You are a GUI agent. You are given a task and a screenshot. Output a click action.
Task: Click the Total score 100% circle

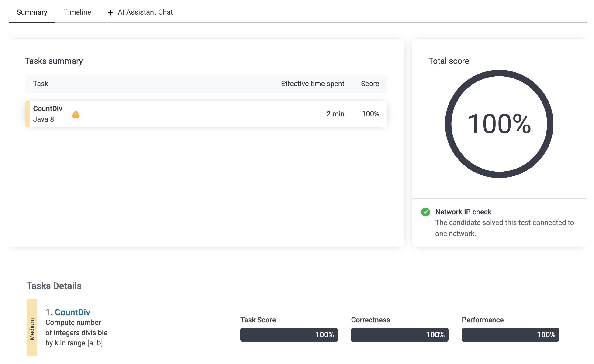click(499, 124)
